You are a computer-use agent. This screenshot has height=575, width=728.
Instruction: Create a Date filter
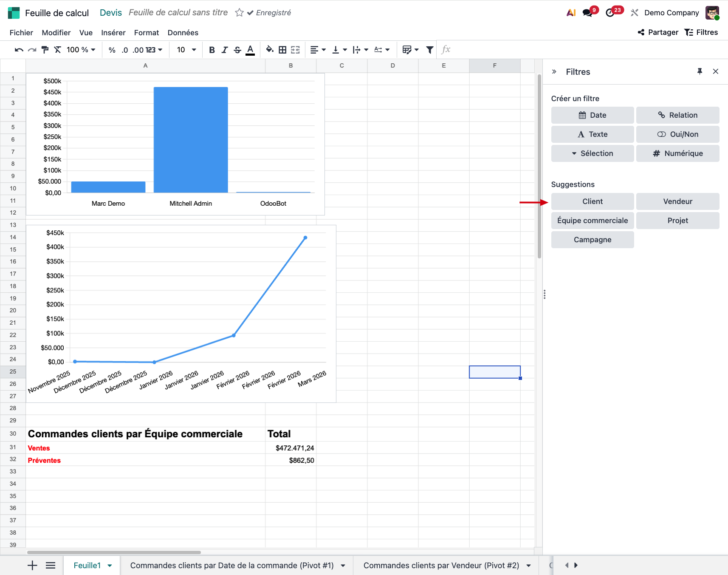pyautogui.click(x=592, y=115)
